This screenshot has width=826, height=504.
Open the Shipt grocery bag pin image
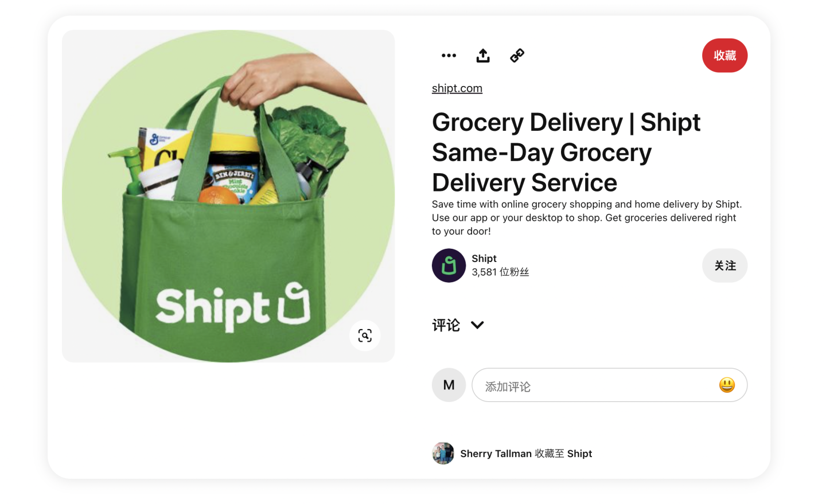tap(228, 196)
